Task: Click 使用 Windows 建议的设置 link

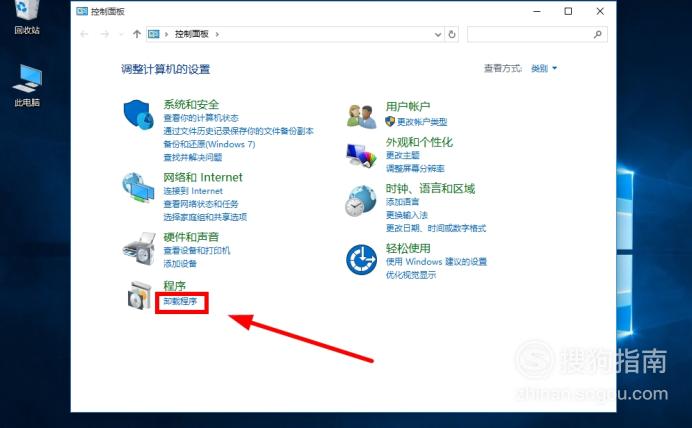Action: point(436,262)
